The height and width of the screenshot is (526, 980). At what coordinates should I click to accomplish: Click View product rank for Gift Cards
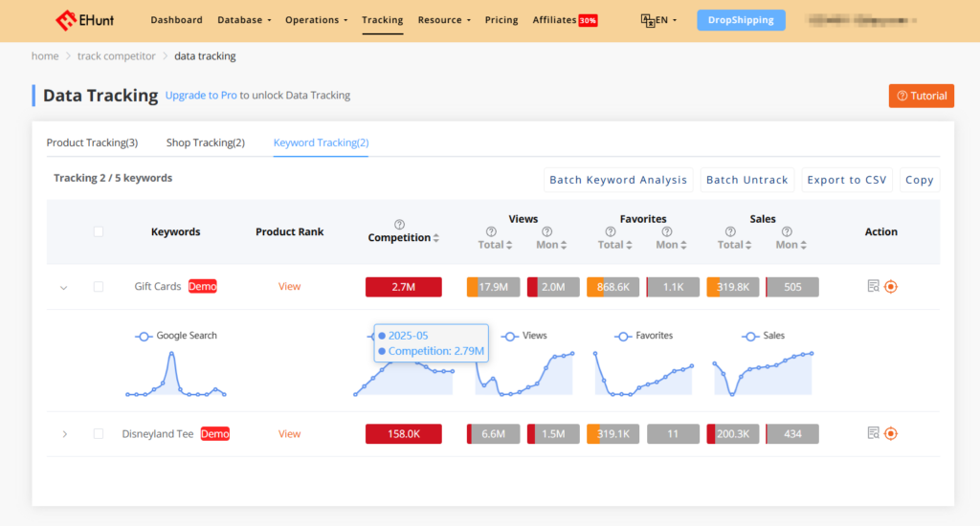click(x=289, y=286)
